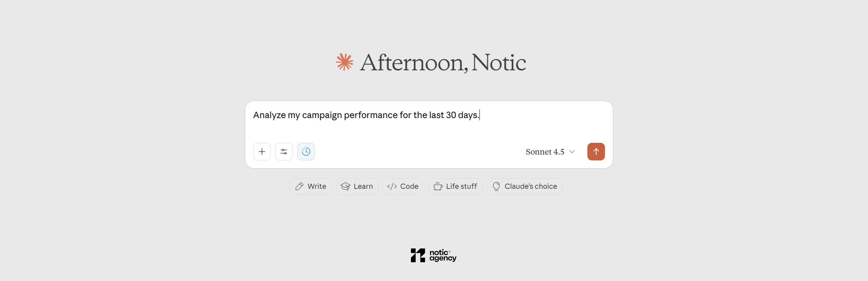Screen dimensions: 868x281
Task: Open the Sonnet 4.5 model selector
Action: (545, 152)
